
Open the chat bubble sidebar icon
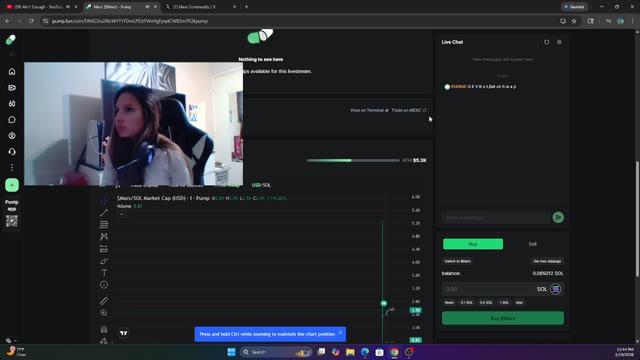point(12,120)
